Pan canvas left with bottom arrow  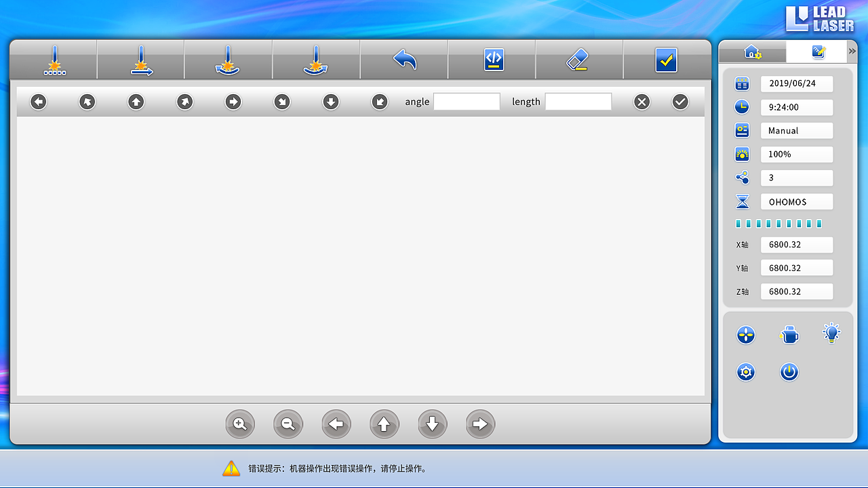[336, 424]
